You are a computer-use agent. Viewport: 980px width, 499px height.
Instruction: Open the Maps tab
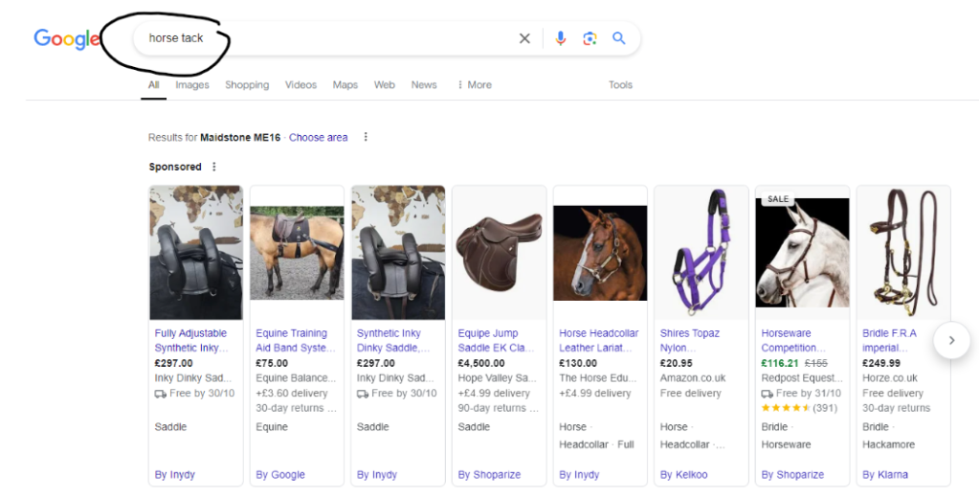[345, 85]
